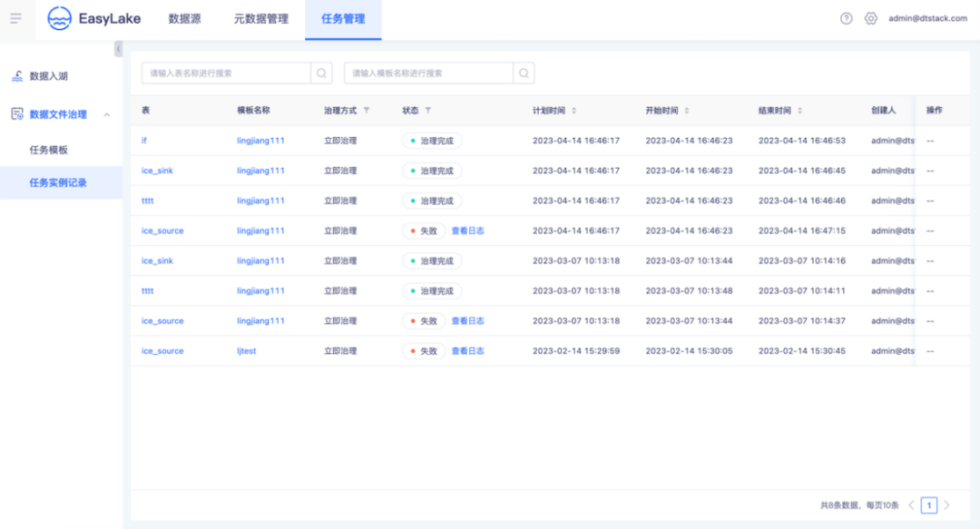Screen dimensions: 980x529
Task: Click the table name search magnifier icon
Action: [321, 73]
